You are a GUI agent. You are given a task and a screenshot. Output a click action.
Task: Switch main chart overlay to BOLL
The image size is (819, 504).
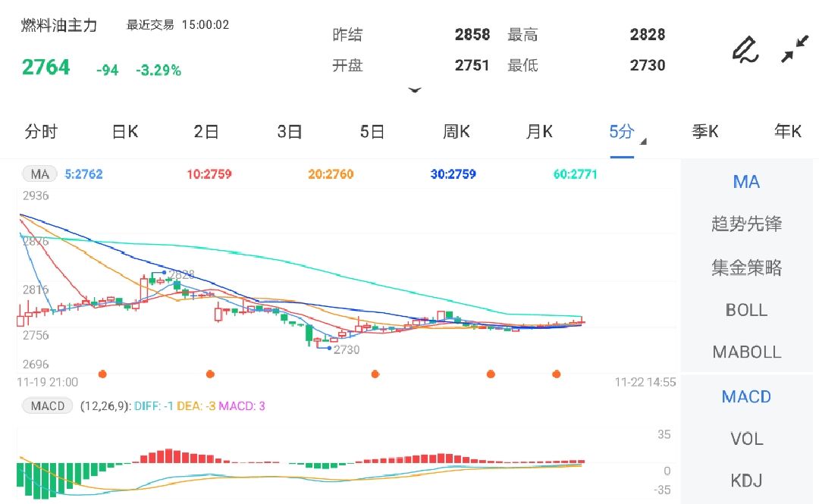coord(745,310)
